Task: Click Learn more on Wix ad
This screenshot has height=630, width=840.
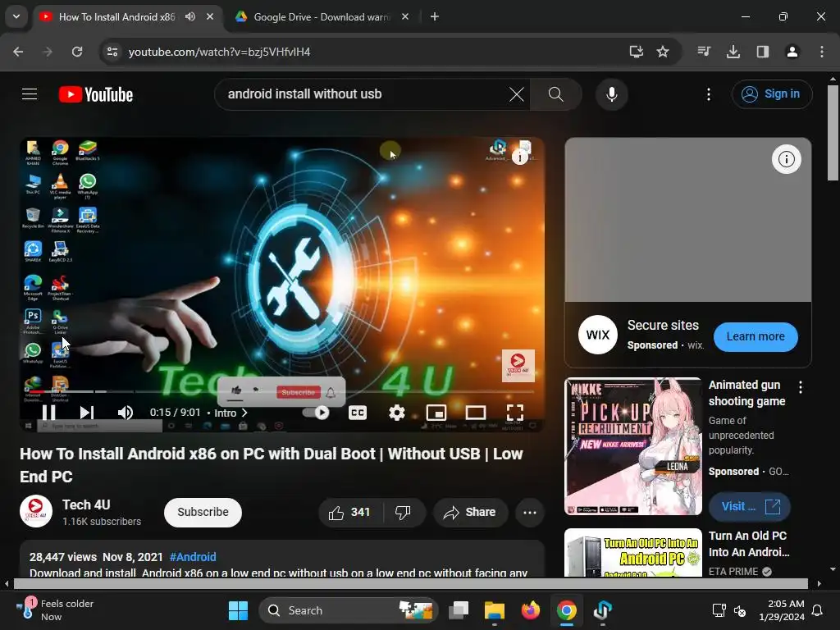Action: click(756, 337)
